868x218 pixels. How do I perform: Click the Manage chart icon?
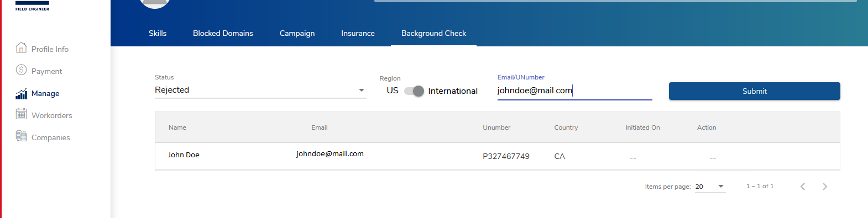pos(21,93)
